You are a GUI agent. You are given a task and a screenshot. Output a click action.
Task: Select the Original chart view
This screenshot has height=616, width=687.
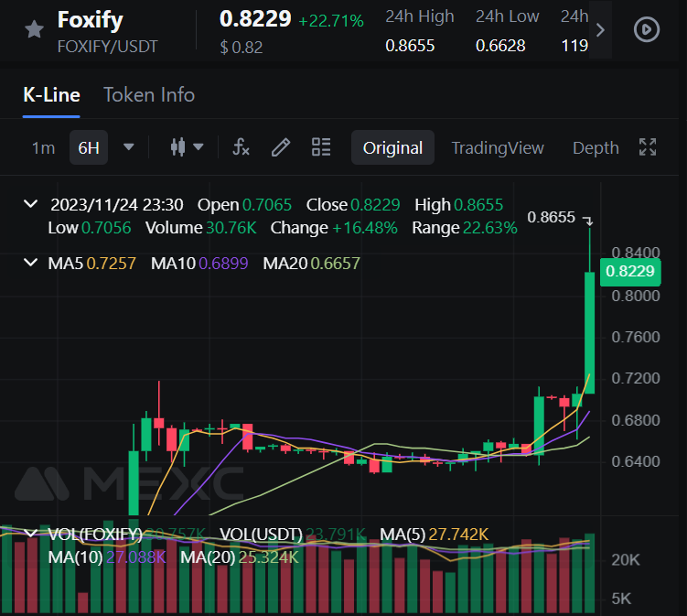pos(392,147)
